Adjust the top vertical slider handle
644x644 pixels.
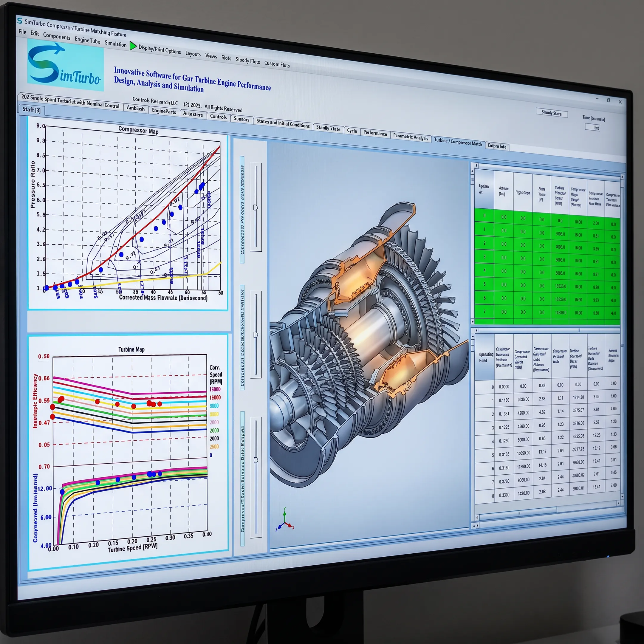pyautogui.click(x=255, y=207)
